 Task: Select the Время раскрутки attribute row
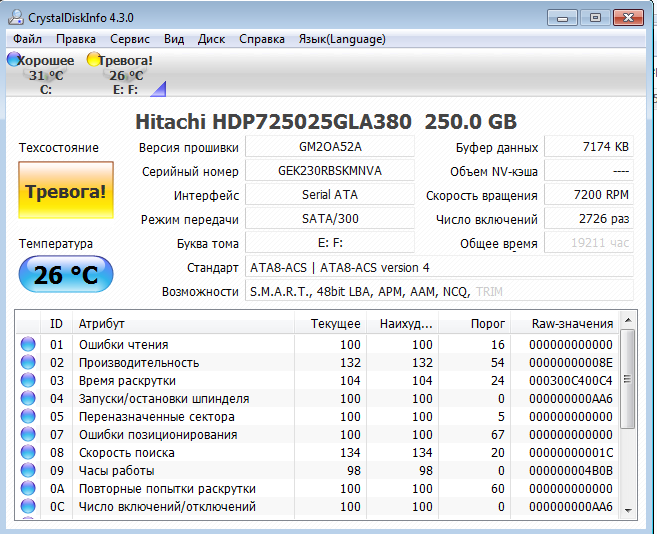317,381
